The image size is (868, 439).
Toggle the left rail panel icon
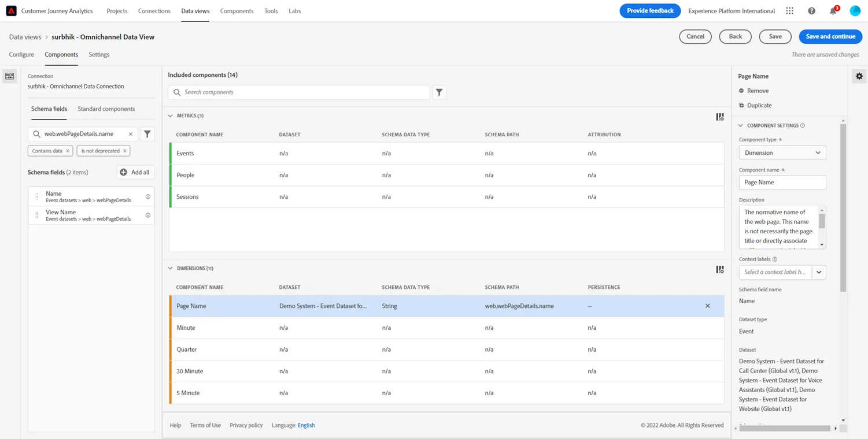coord(10,76)
